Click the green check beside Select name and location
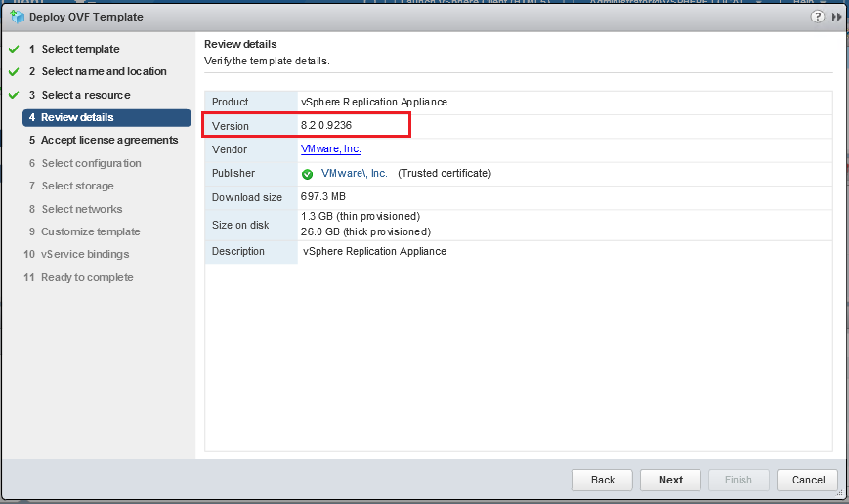Viewport: 849px width, 504px height. 14,71
